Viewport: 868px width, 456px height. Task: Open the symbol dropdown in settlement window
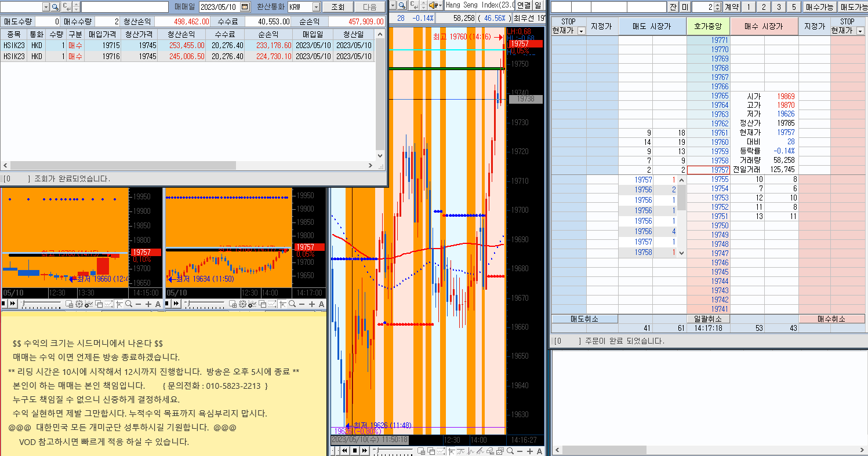[46, 7]
